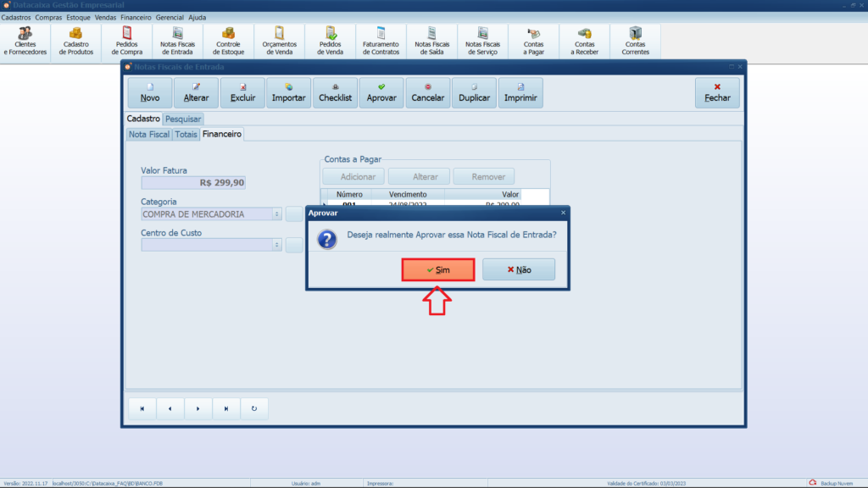
Task: Open the Financeiro menu
Action: point(136,17)
